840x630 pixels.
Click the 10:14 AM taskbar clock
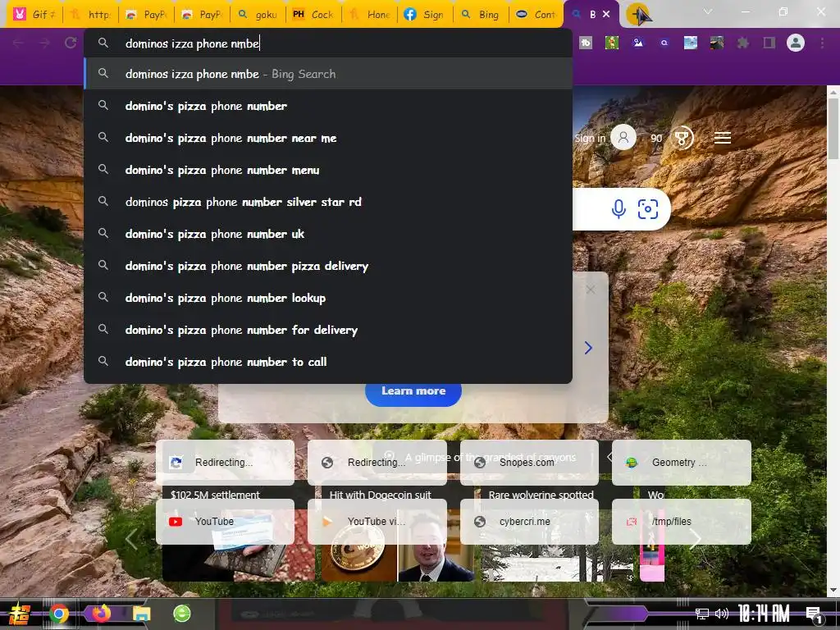click(764, 614)
